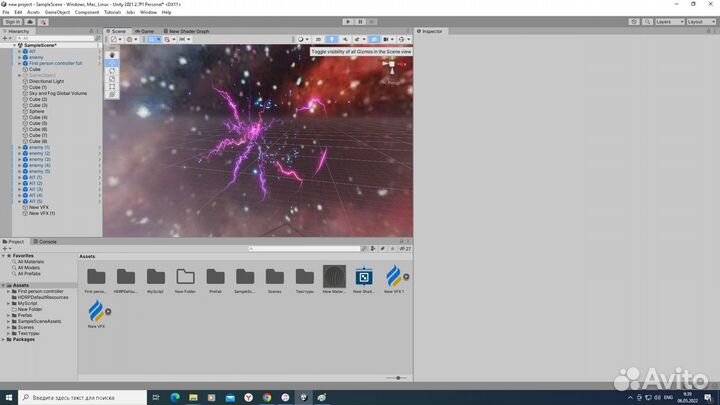Click the Sign in button
Screen dimensions: 720x405
pos(12,22)
